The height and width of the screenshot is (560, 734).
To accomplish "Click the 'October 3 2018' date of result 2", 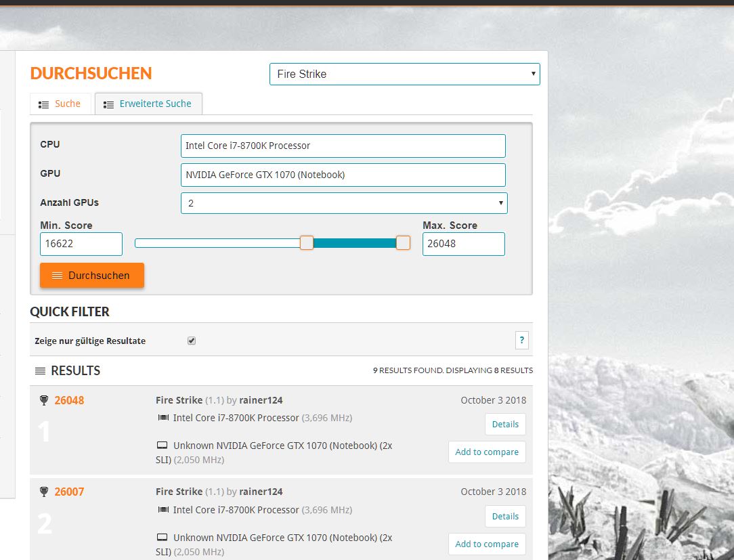I will pos(494,492).
